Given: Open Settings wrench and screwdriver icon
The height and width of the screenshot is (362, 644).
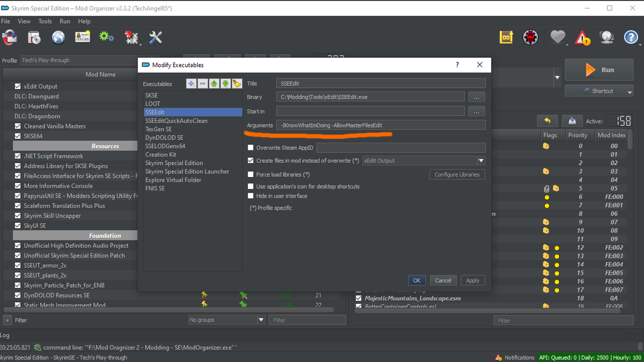Looking at the screenshot, I should (x=155, y=37).
